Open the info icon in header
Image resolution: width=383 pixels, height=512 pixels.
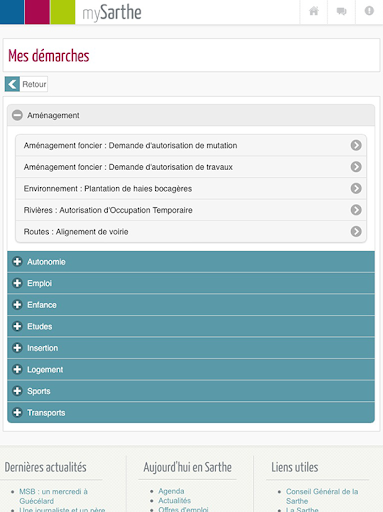pyautogui.click(x=369, y=12)
